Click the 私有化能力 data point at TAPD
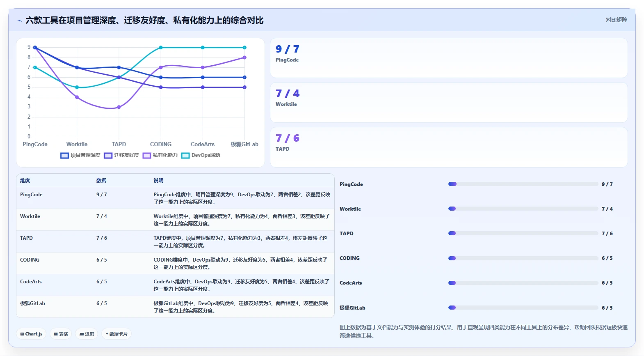644x356 pixels. [119, 107]
